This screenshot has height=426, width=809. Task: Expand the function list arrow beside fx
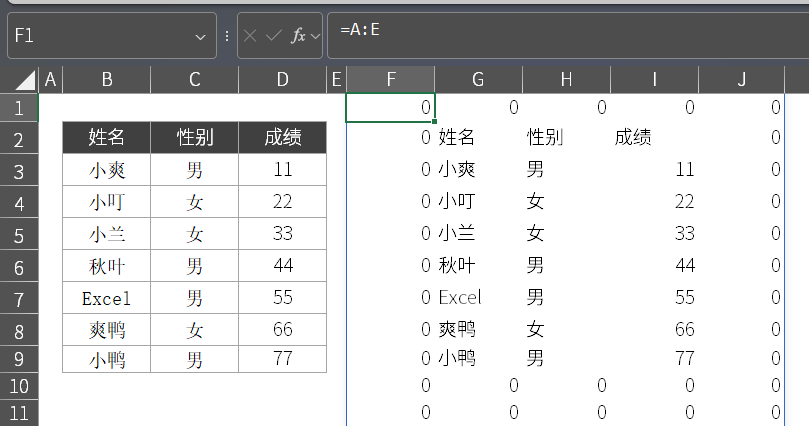pos(315,36)
